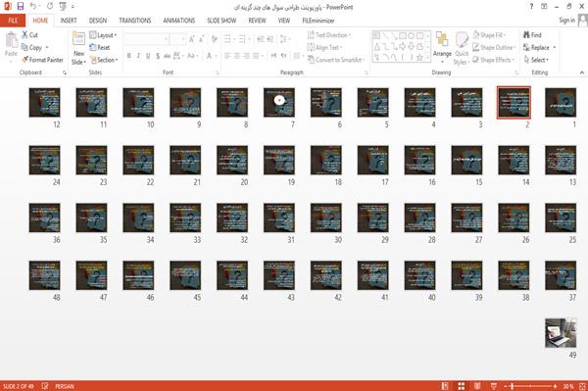The height and width of the screenshot is (391, 588).
Task: Open the Text Direction dropdown
Action: (329, 35)
